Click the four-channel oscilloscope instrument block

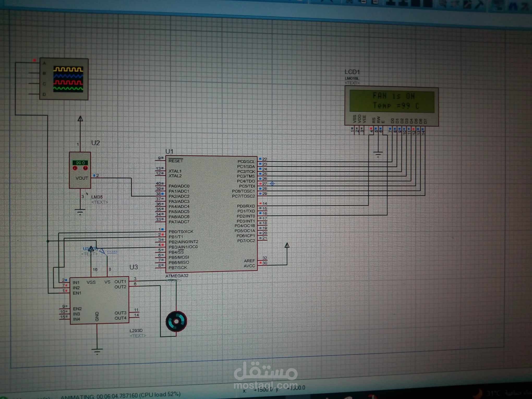(x=64, y=78)
